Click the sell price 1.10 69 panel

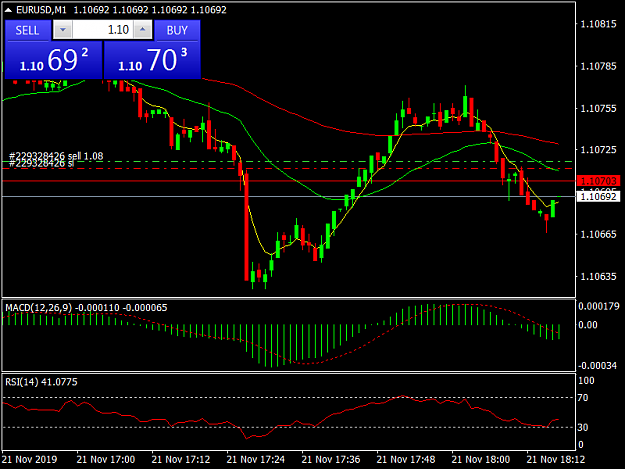coord(53,60)
